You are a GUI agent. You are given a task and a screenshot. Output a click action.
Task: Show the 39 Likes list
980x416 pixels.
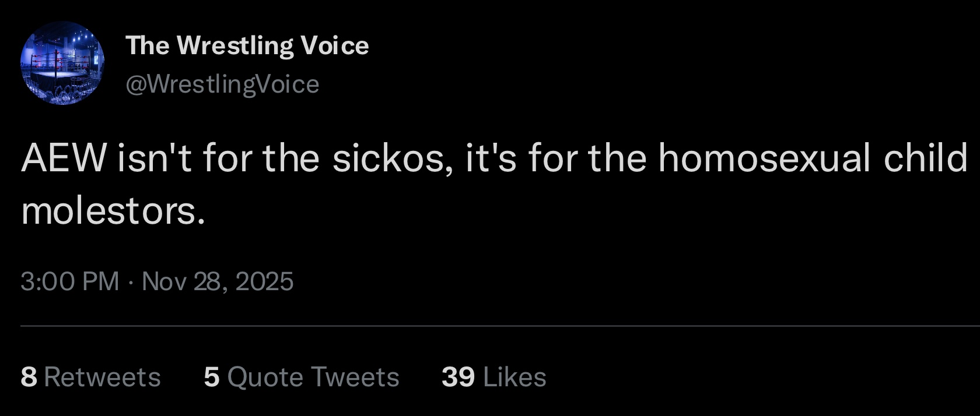tap(494, 377)
